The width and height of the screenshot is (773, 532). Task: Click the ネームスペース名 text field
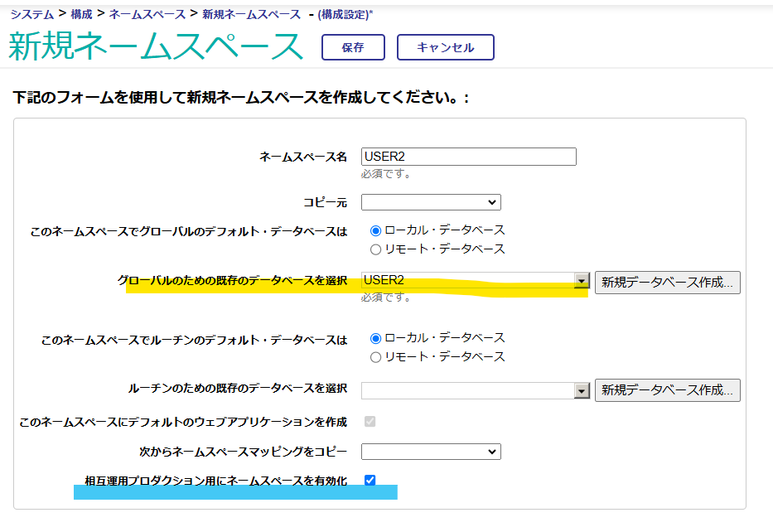click(x=468, y=157)
